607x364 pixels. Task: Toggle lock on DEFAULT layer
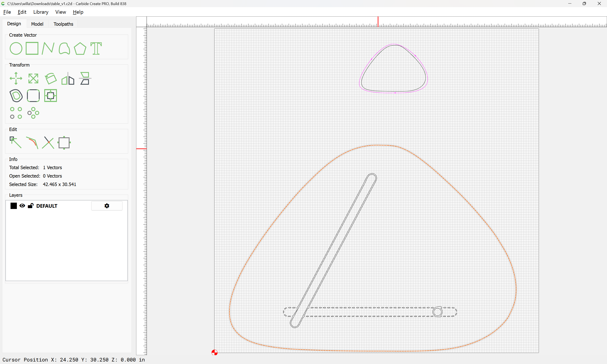[x=30, y=206]
